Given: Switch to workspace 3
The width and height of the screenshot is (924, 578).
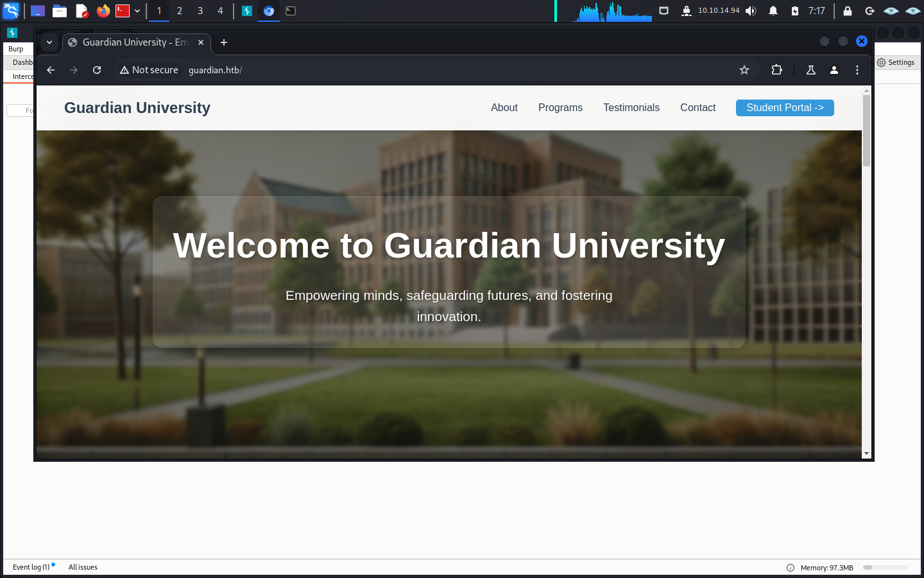Looking at the screenshot, I should tap(200, 11).
